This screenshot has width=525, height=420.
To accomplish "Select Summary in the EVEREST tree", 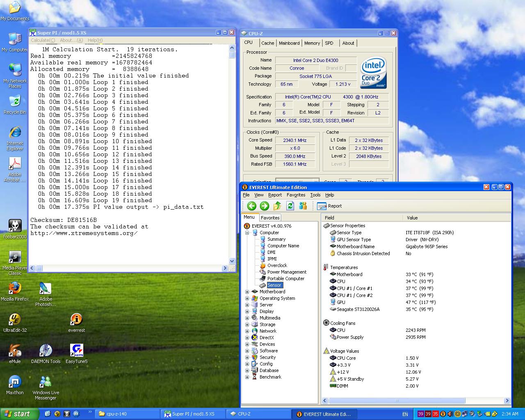I will (276, 239).
